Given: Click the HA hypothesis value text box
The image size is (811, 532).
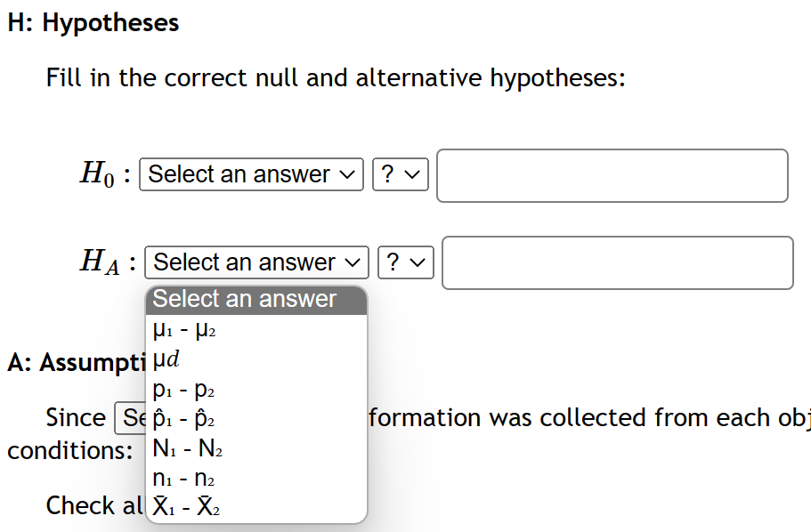Looking at the screenshot, I should tap(617, 262).
